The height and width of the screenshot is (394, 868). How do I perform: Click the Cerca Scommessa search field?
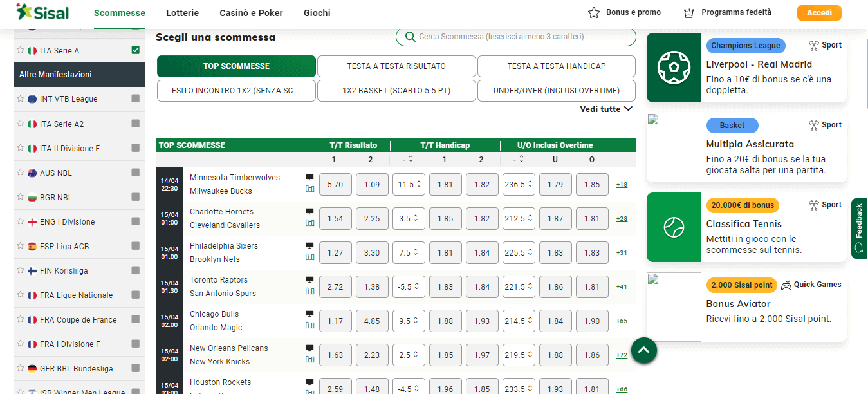pos(515,37)
